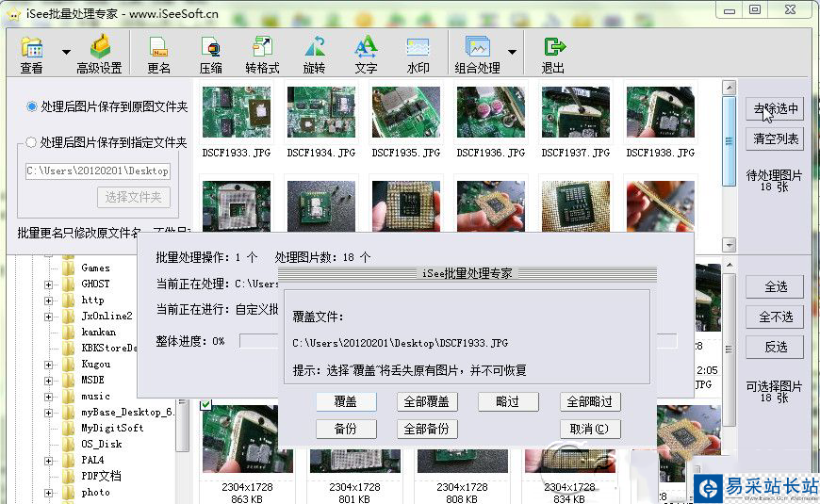Select the KBKStoreDe folder
Image resolution: width=820 pixels, height=504 pixels.
point(108,349)
